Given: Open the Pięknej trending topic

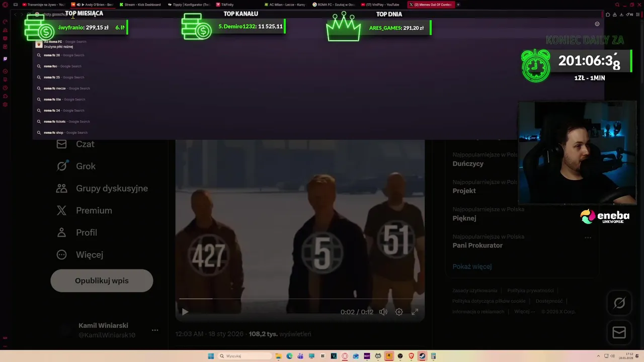Looking at the screenshot, I should pos(464,218).
